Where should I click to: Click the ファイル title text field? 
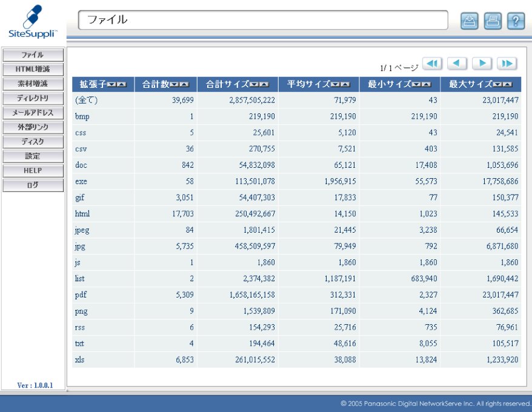point(263,20)
